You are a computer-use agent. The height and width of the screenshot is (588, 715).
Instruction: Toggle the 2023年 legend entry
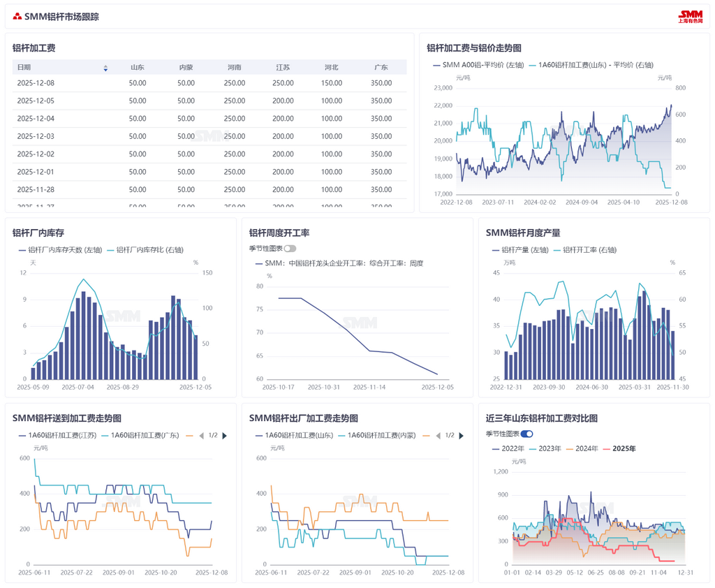(x=545, y=449)
